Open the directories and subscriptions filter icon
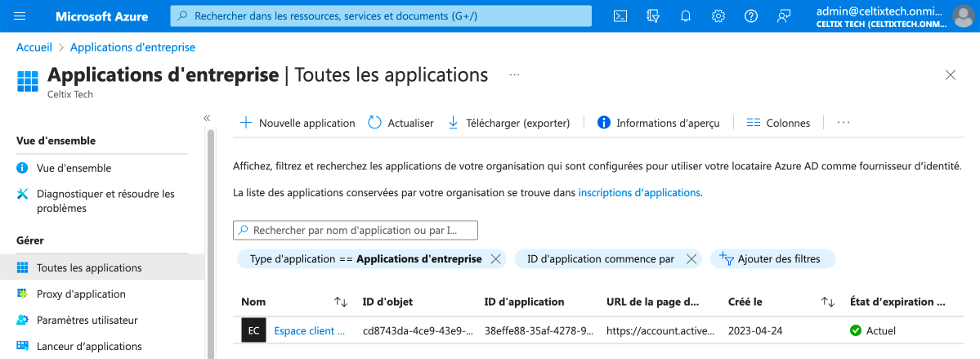Viewport: 980px width, 359px height. click(652, 16)
